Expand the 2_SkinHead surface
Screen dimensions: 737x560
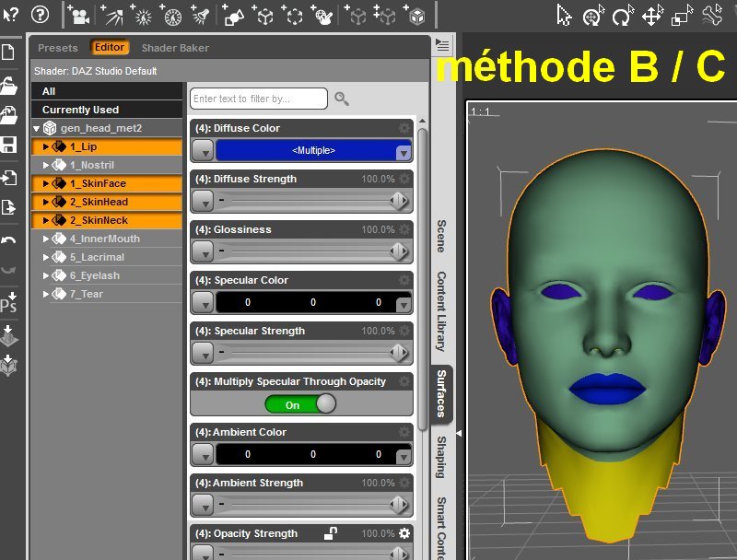point(45,202)
